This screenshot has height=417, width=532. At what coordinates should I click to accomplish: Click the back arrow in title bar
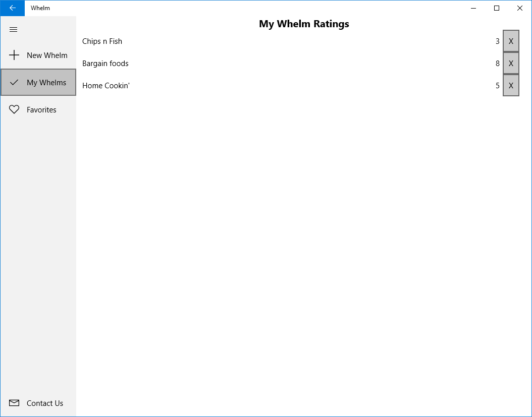coord(13,8)
